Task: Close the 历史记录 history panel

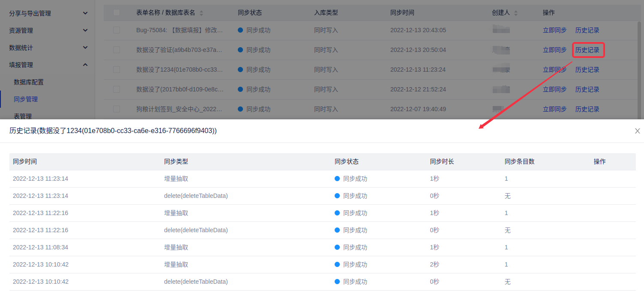Action: point(637,131)
